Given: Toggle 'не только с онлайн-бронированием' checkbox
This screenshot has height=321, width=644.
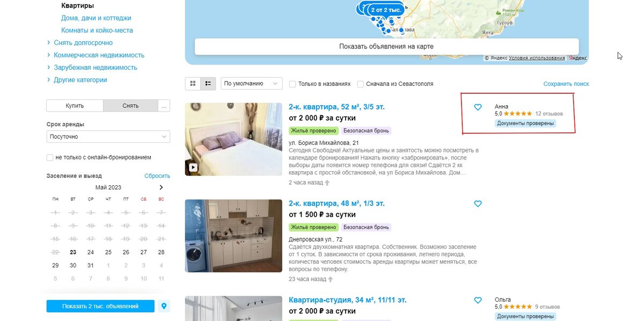Looking at the screenshot, I should click(x=50, y=157).
